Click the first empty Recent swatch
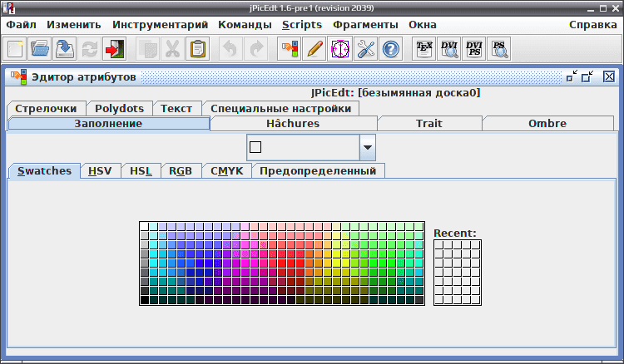Image resolution: width=624 pixels, height=364 pixels. coord(439,244)
